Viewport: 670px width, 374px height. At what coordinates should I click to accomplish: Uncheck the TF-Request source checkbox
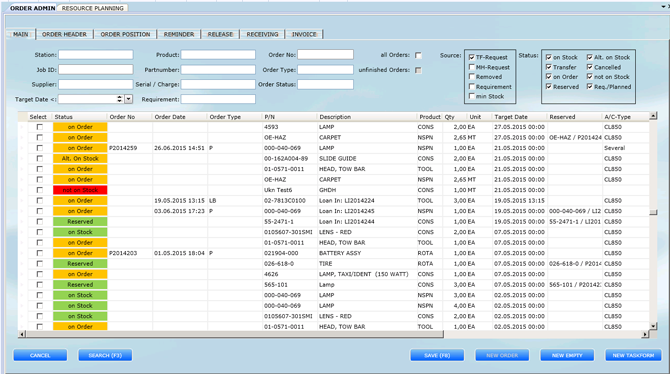(472, 57)
